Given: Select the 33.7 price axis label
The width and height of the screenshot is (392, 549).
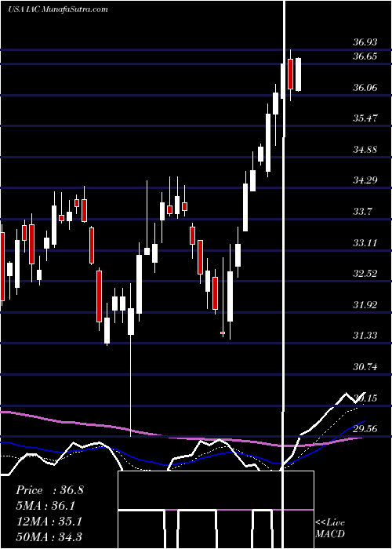Looking at the screenshot, I should click(362, 212).
